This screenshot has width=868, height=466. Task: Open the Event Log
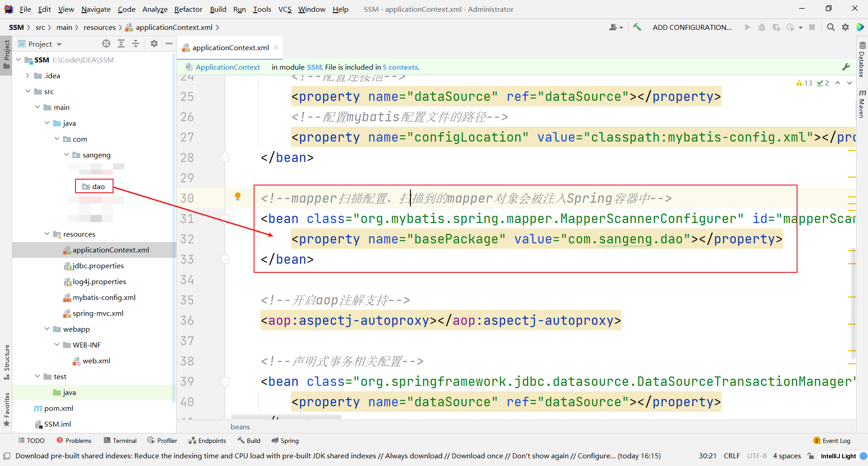(832, 441)
